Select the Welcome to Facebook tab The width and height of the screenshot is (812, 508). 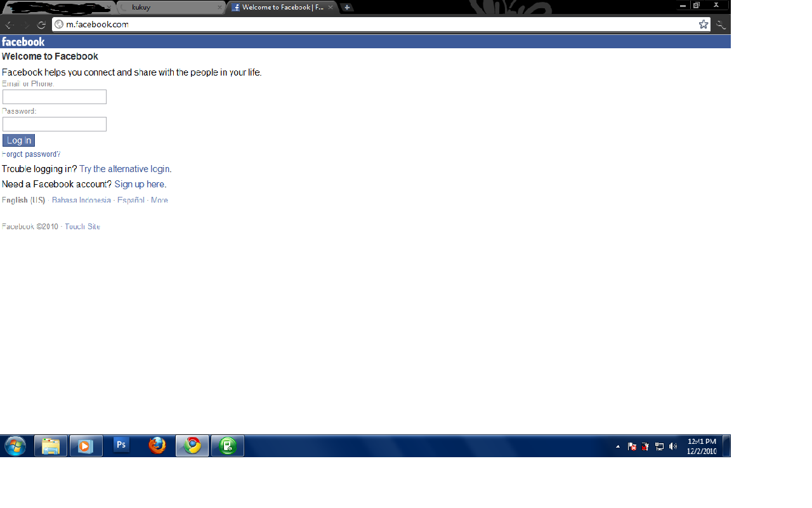[282, 8]
